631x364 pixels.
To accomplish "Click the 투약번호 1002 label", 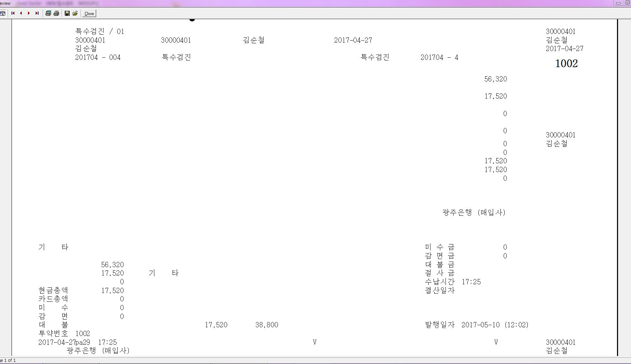I will pos(64,334).
